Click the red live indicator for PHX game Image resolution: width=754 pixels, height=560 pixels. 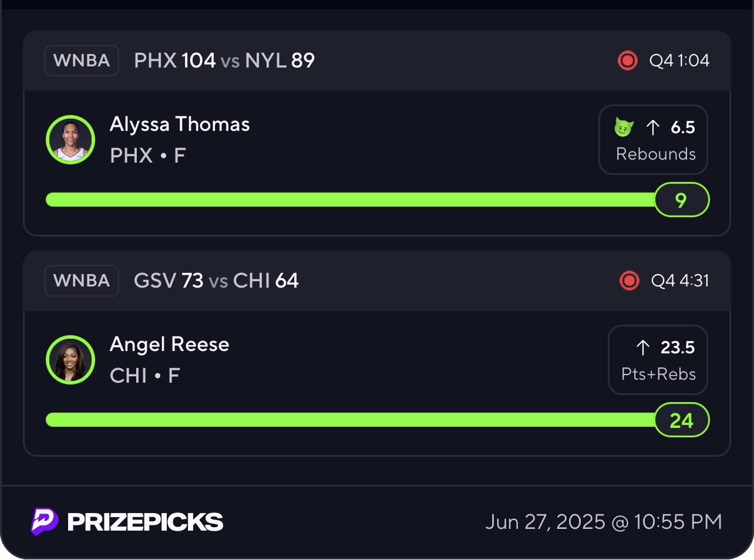click(627, 60)
